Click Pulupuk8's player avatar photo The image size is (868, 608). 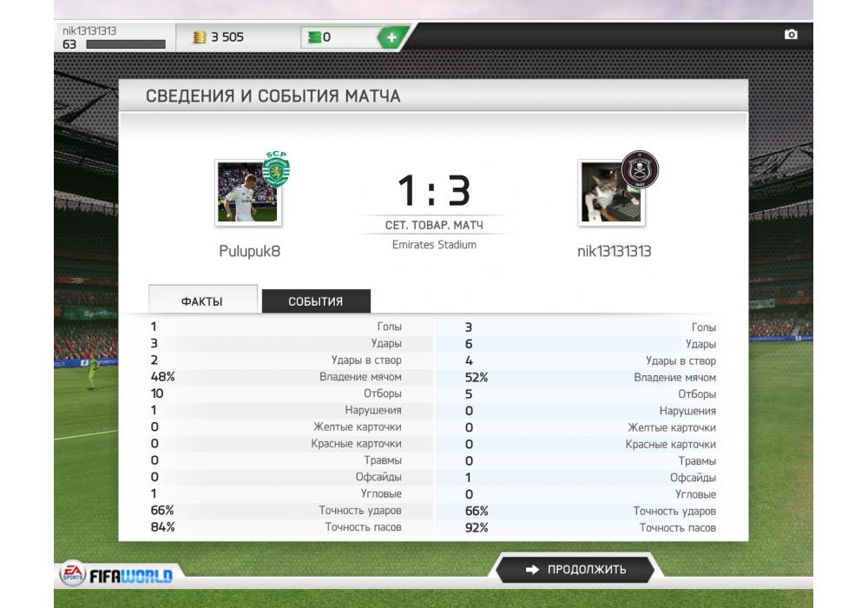248,193
